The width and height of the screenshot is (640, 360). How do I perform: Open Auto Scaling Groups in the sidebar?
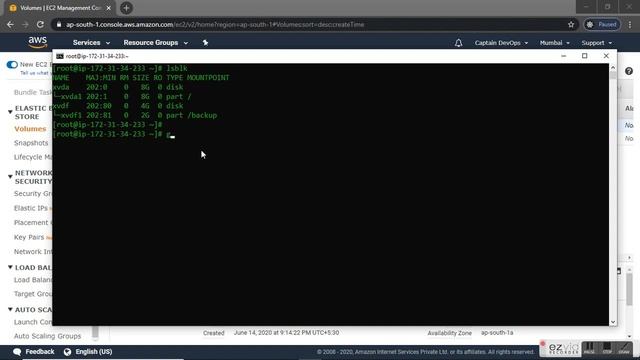click(x=47, y=336)
